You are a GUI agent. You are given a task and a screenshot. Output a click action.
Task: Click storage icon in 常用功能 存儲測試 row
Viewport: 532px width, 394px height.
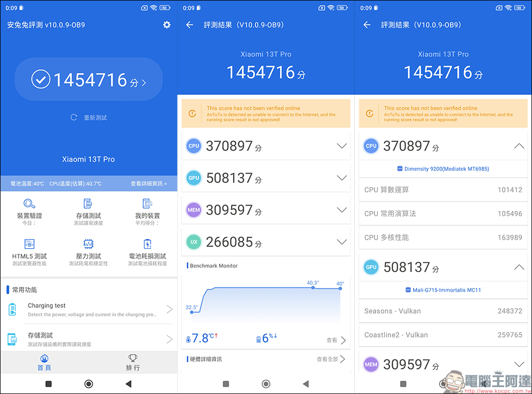coord(12,339)
